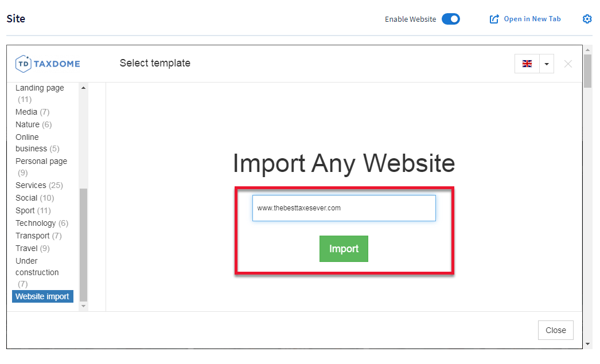Expand the language dropdown arrow
The height and width of the screenshot is (364, 600).
click(547, 64)
